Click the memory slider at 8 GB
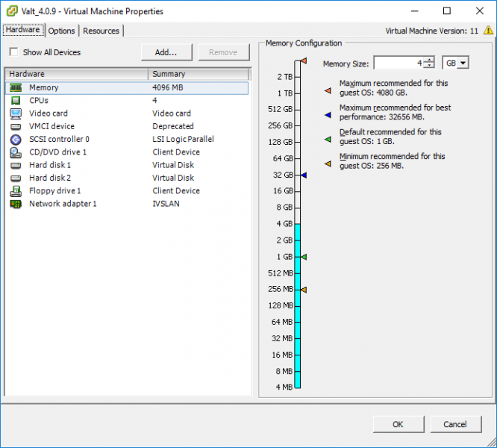The height and width of the screenshot is (448, 497). coord(297,208)
